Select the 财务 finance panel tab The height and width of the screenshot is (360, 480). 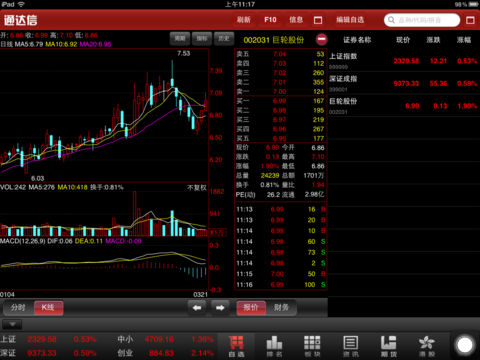pos(281,307)
